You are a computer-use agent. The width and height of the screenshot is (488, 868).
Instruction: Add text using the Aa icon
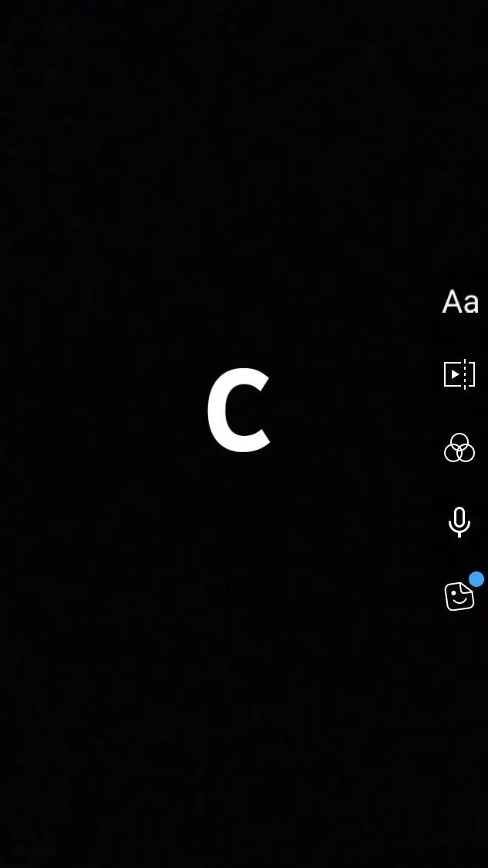459,302
